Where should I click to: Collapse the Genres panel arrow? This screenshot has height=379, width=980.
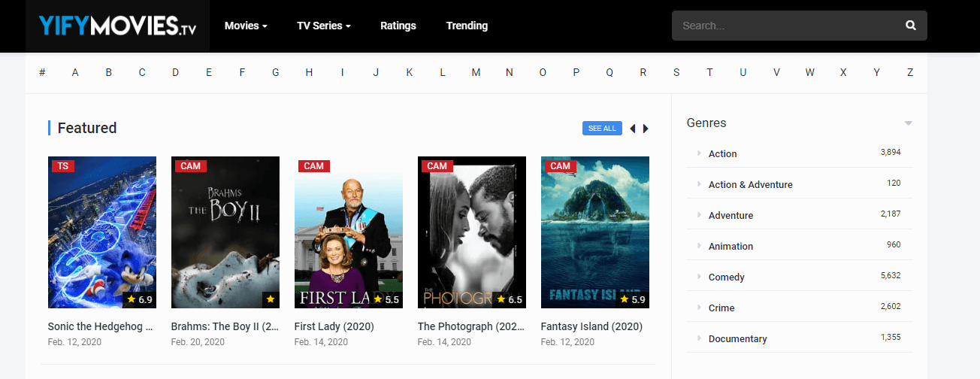[909, 123]
